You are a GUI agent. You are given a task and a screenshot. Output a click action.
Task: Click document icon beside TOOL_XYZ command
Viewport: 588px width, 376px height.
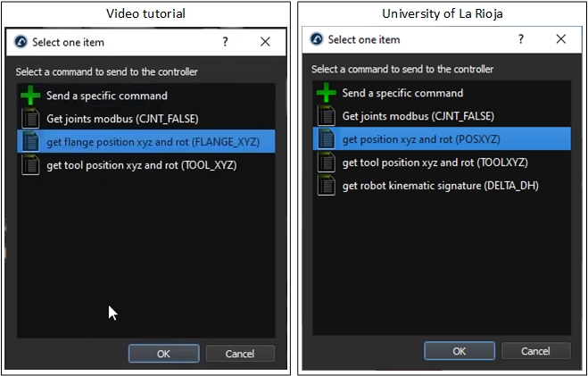pyautogui.click(x=31, y=164)
